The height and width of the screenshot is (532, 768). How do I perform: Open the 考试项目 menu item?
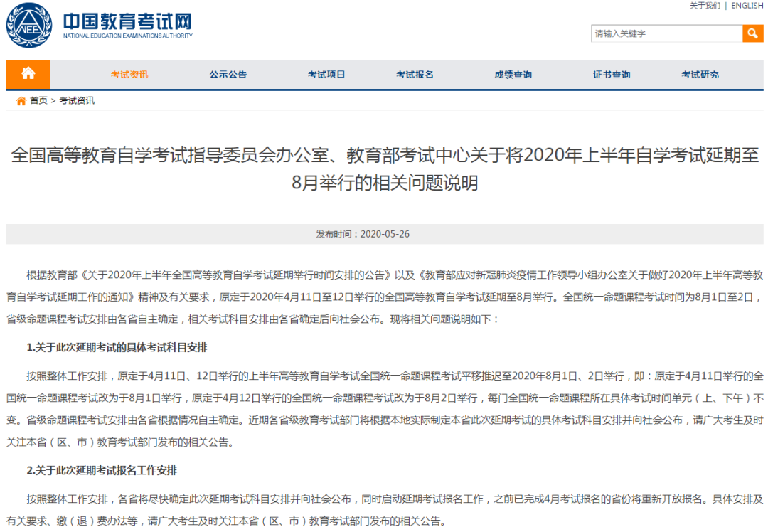click(326, 75)
